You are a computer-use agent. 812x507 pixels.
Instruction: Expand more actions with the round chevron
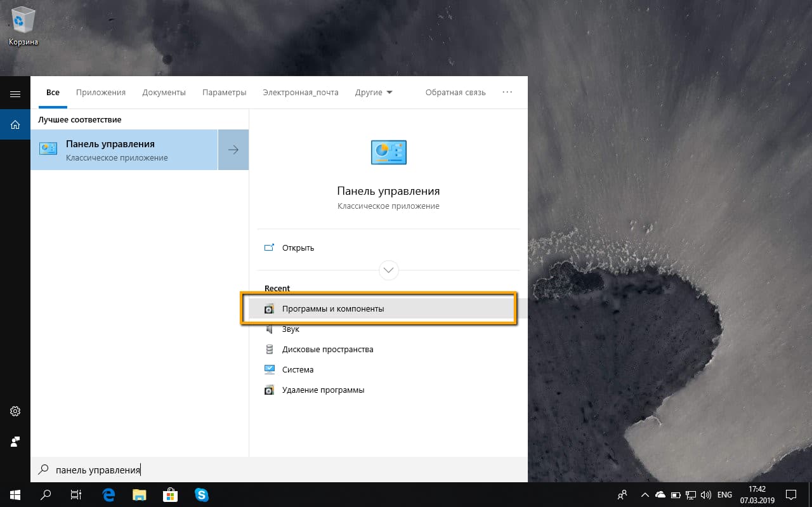(388, 270)
